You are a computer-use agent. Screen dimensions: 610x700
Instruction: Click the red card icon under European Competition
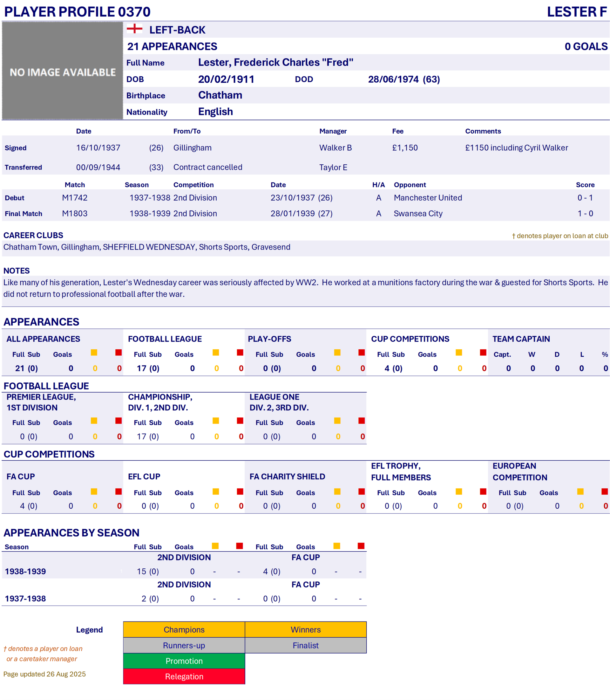point(605,491)
